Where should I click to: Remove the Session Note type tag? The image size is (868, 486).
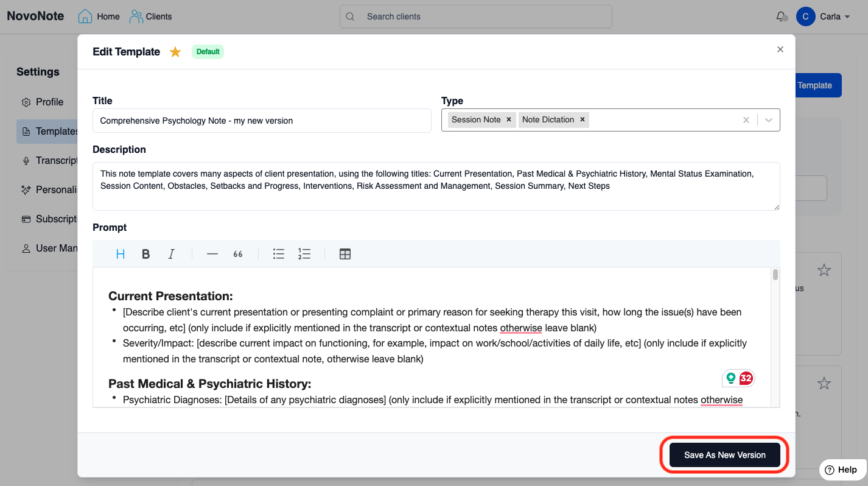pyautogui.click(x=509, y=120)
